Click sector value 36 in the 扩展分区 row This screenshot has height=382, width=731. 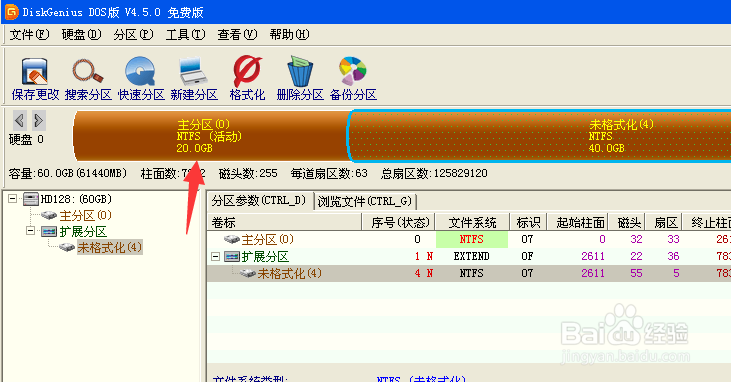click(673, 256)
